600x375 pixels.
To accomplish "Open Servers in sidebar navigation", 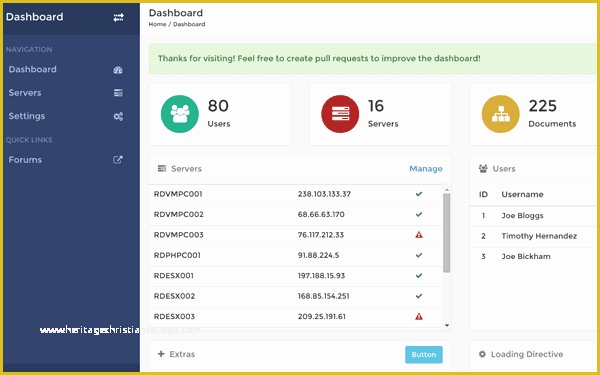I will tap(25, 93).
